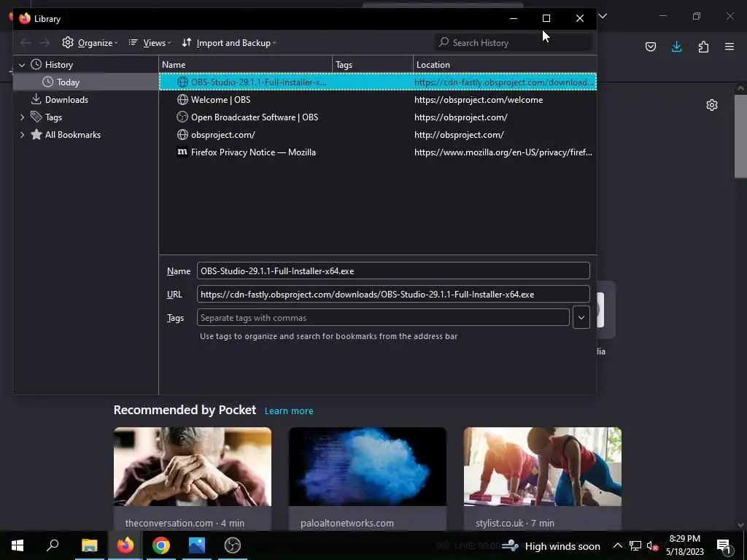Click the Mozilla favicon beside Firefox Privacy Notice
Viewport: 747px width, 560px height.
pos(182,152)
